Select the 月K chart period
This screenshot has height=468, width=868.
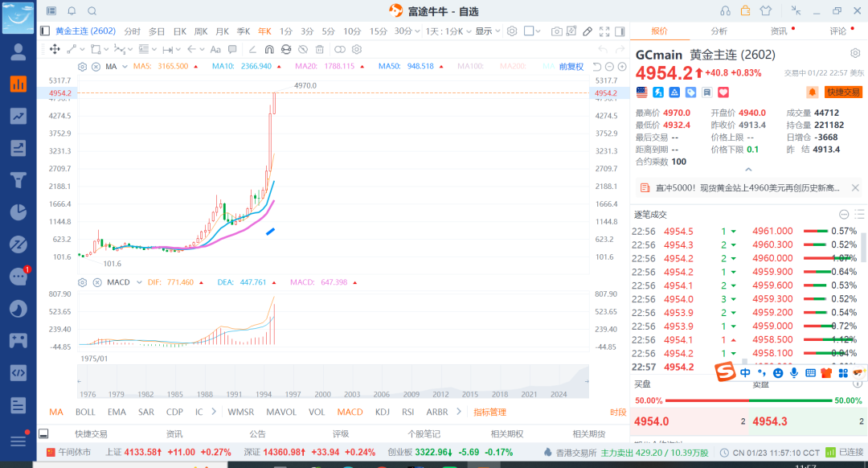[222, 31]
